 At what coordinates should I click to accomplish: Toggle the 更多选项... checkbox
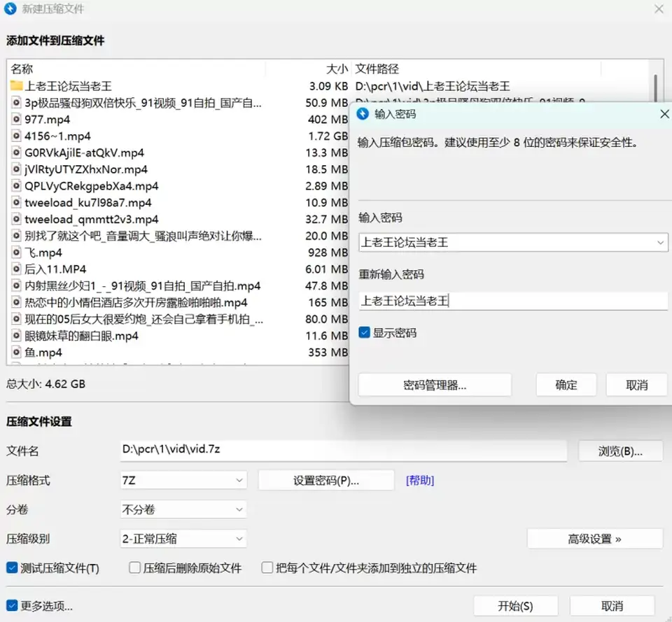[12, 606]
